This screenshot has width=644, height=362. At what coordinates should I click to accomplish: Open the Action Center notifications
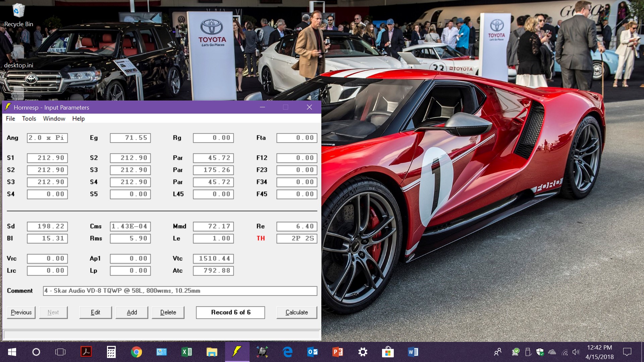[x=627, y=352]
